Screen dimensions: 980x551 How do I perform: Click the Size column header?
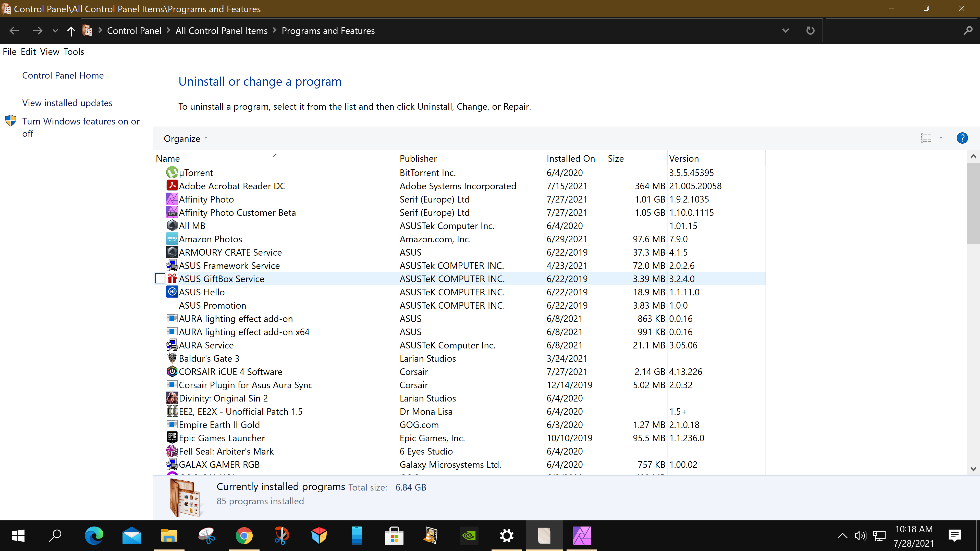coord(636,158)
